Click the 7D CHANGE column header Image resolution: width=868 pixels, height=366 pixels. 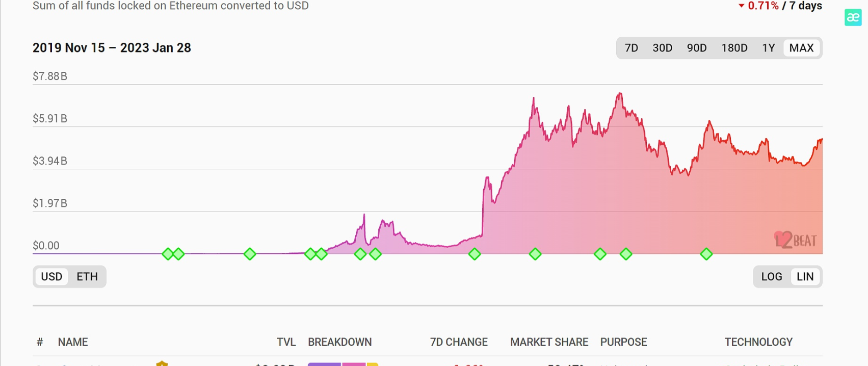[459, 342]
